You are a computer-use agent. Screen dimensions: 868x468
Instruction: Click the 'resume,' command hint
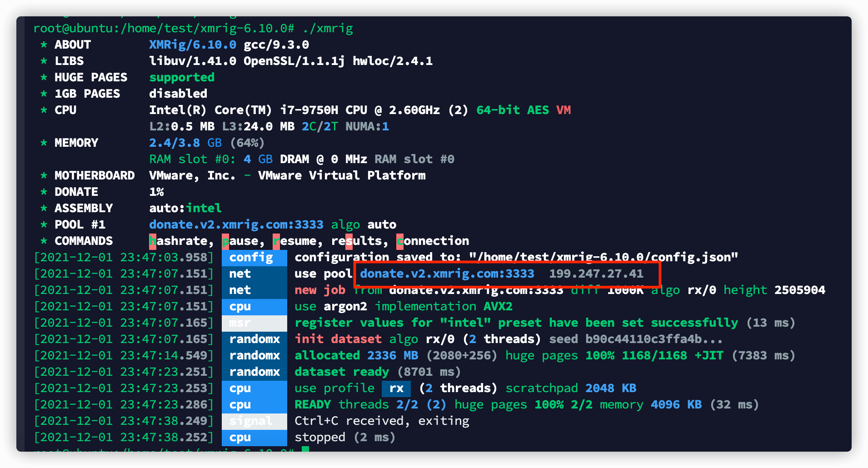click(x=298, y=241)
